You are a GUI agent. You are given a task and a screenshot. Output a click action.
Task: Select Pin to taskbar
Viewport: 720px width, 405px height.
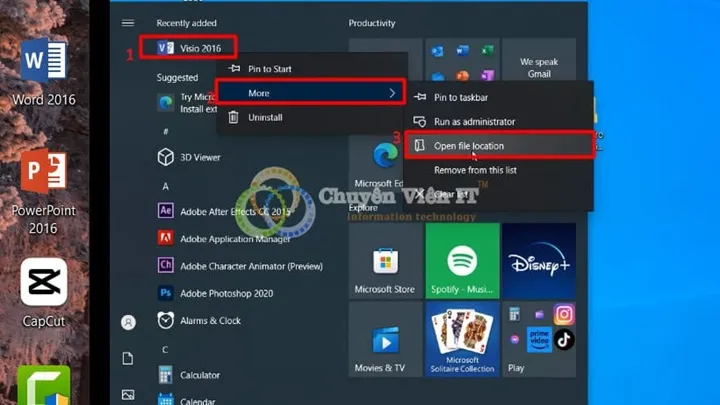tap(461, 97)
